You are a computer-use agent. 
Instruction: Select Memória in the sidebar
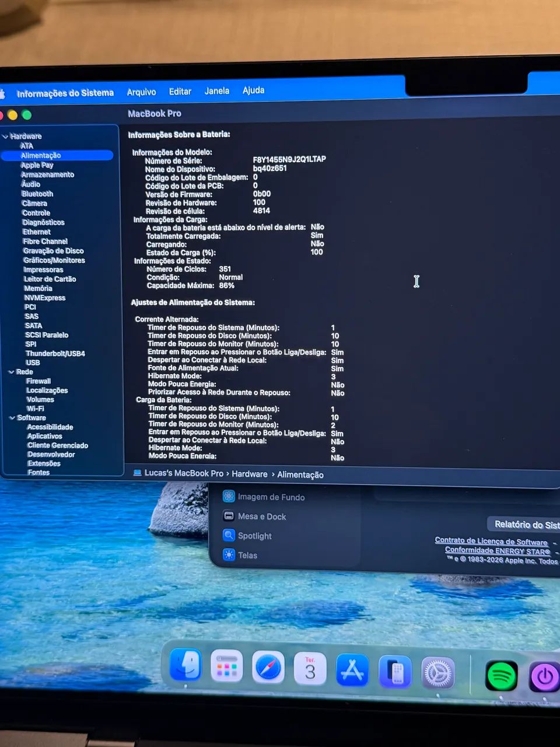(38, 288)
